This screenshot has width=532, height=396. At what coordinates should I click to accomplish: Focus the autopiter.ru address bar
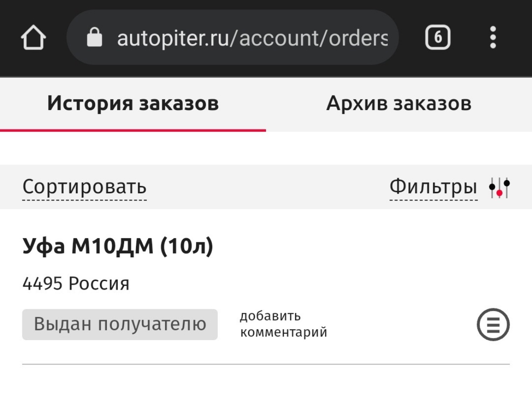coord(233,37)
